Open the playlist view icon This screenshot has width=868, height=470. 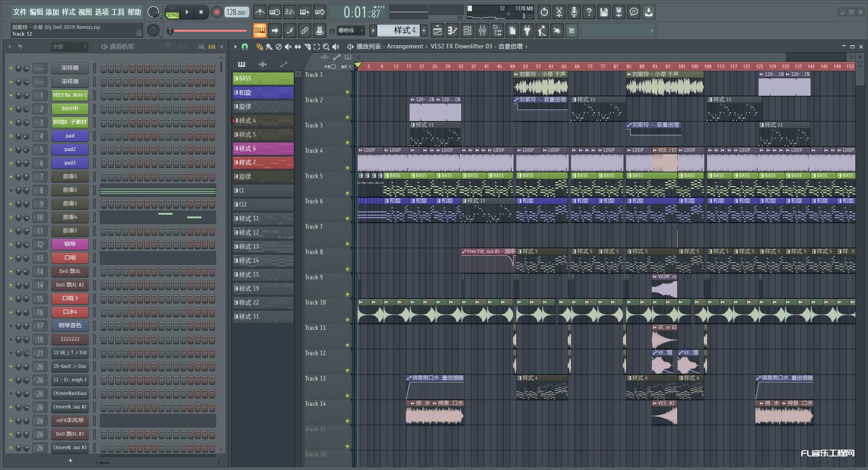[438, 31]
